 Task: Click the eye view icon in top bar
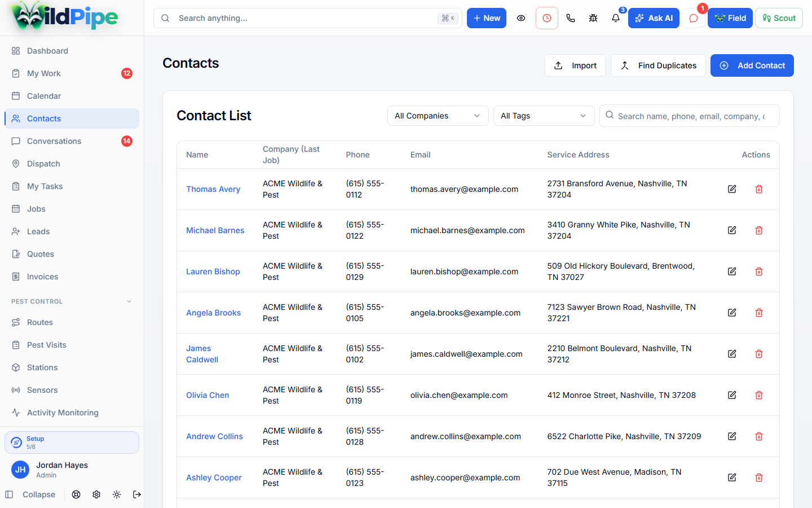pyautogui.click(x=521, y=18)
